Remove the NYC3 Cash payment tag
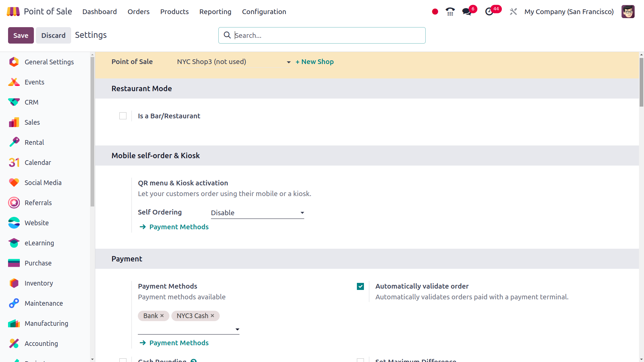The width and height of the screenshot is (644, 362). pyautogui.click(x=212, y=316)
